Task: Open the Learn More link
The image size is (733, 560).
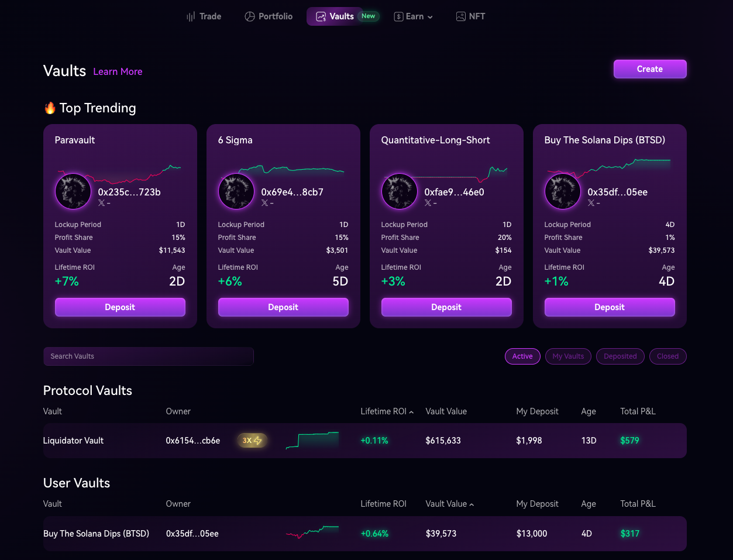Action: (x=118, y=71)
